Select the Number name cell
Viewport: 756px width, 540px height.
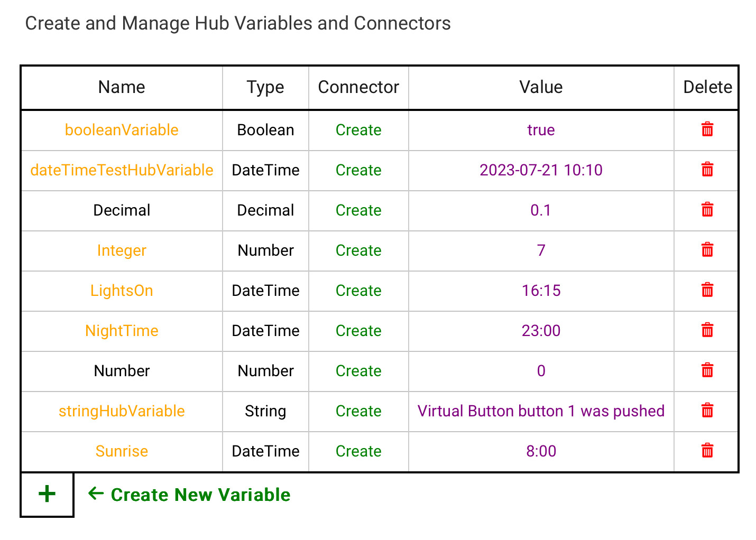click(x=122, y=371)
